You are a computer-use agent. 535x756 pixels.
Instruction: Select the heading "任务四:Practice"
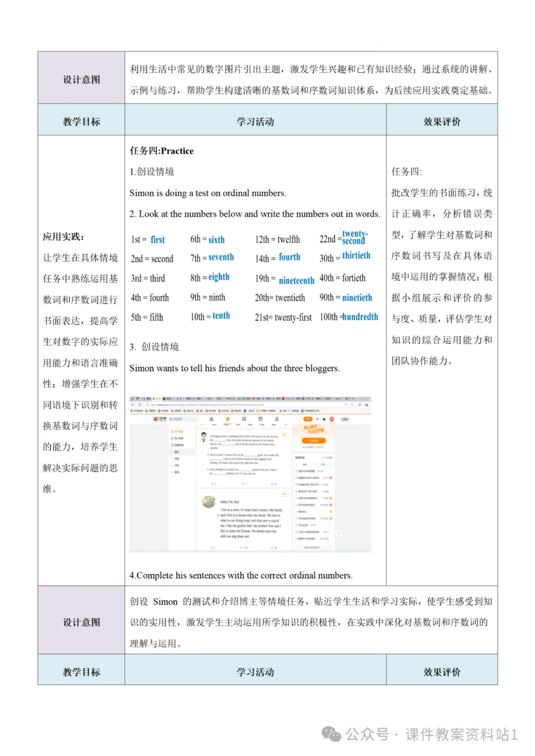[161, 151]
